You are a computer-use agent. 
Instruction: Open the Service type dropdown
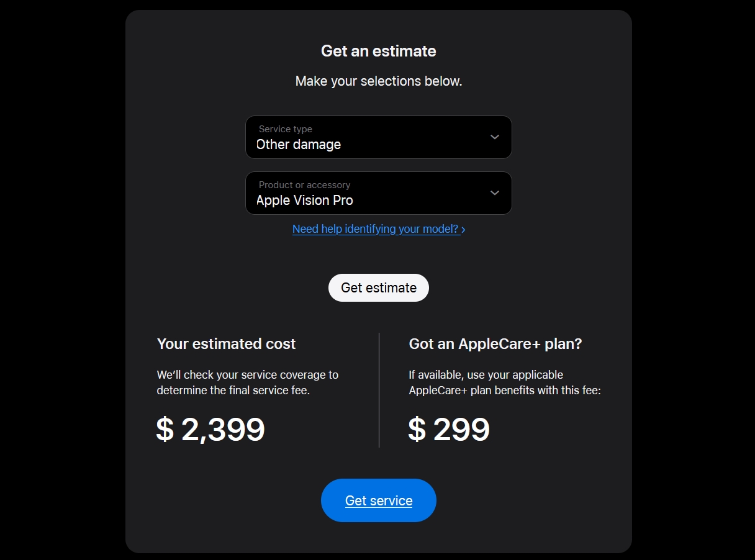click(x=379, y=137)
